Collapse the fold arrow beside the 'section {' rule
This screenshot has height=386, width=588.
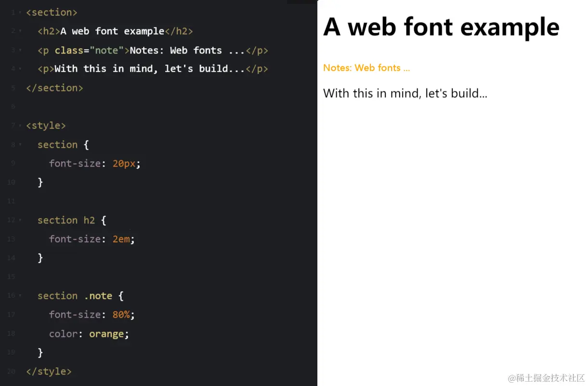20,144
